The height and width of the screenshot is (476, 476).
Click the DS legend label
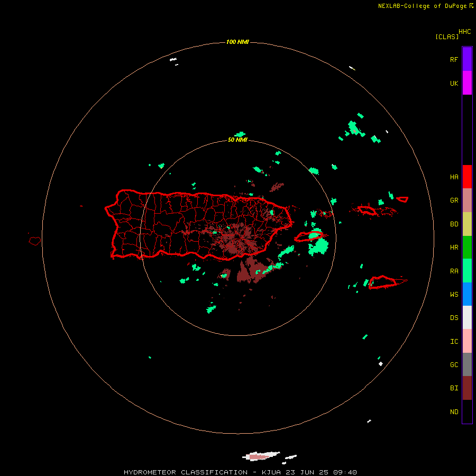pos(454,318)
